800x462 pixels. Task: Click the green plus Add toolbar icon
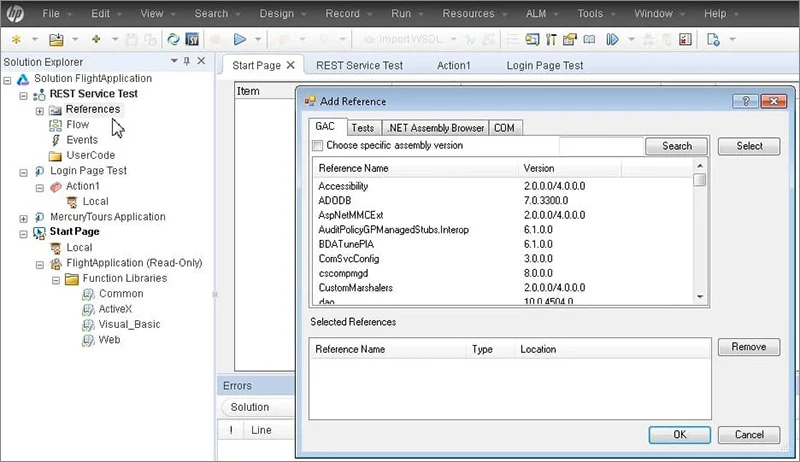pos(96,39)
